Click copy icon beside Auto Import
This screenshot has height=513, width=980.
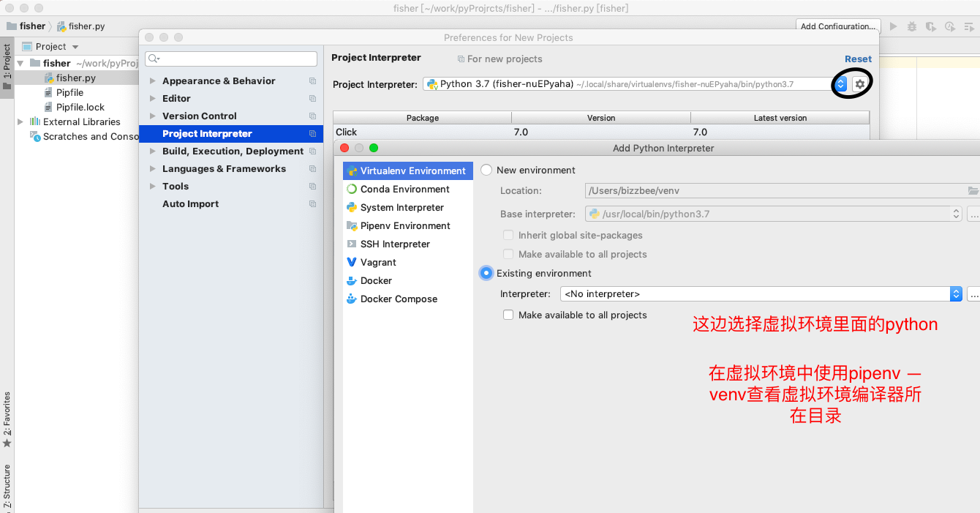312,204
